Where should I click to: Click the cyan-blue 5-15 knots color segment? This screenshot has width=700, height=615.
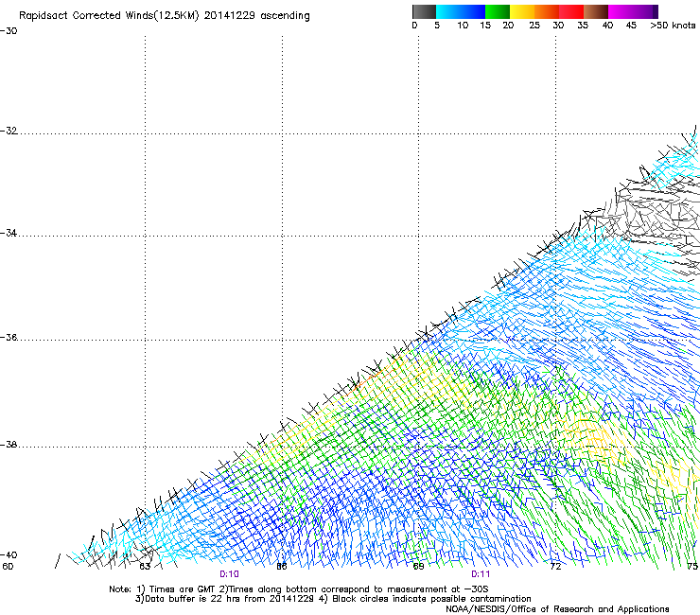461,11
